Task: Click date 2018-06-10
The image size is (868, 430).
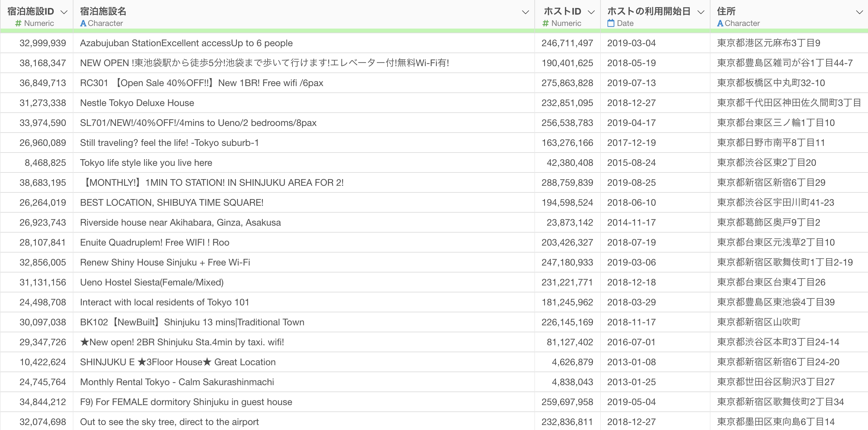Action: point(631,202)
